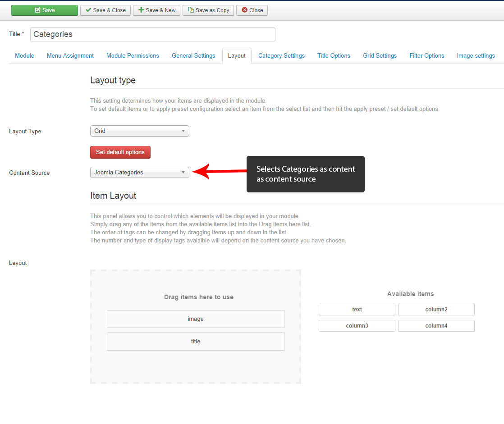Click the Layout Type label
This screenshot has height=424, width=504.
25,132
